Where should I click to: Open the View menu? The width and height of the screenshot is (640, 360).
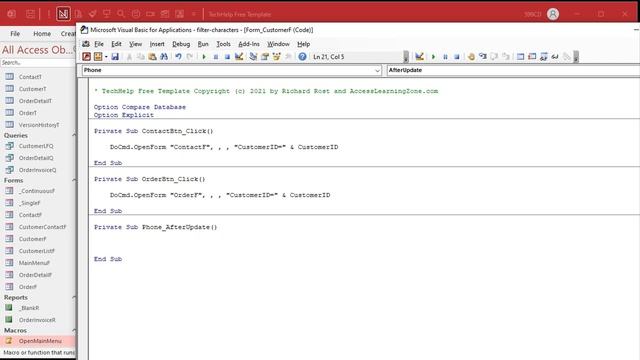tap(136, 44)
